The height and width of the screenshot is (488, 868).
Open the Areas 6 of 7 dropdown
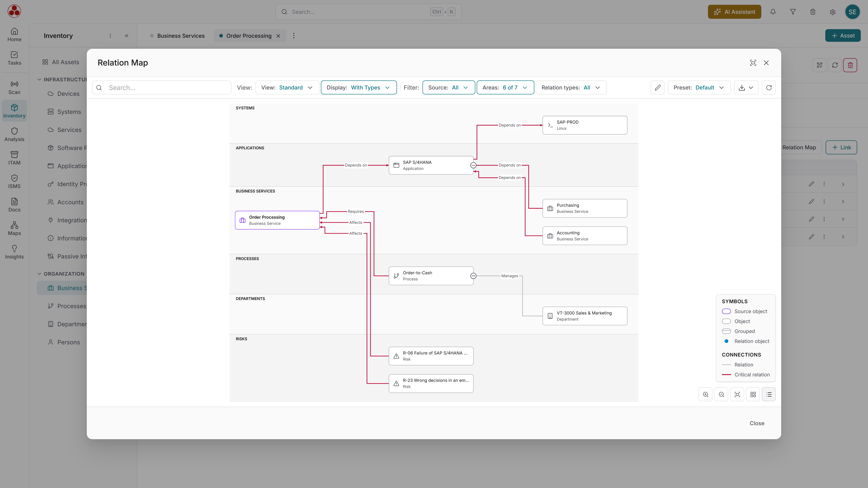505,88
